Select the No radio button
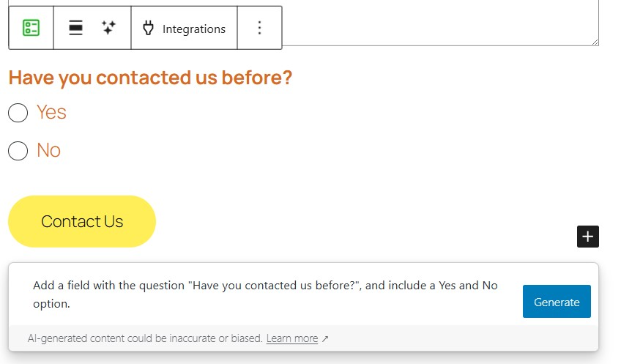Screen dimensions: 621x364 coord(18,151)
